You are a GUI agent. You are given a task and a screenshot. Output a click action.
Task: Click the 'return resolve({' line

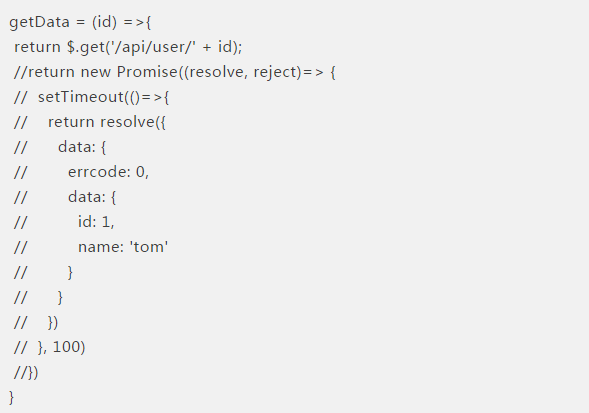point(107,122)
